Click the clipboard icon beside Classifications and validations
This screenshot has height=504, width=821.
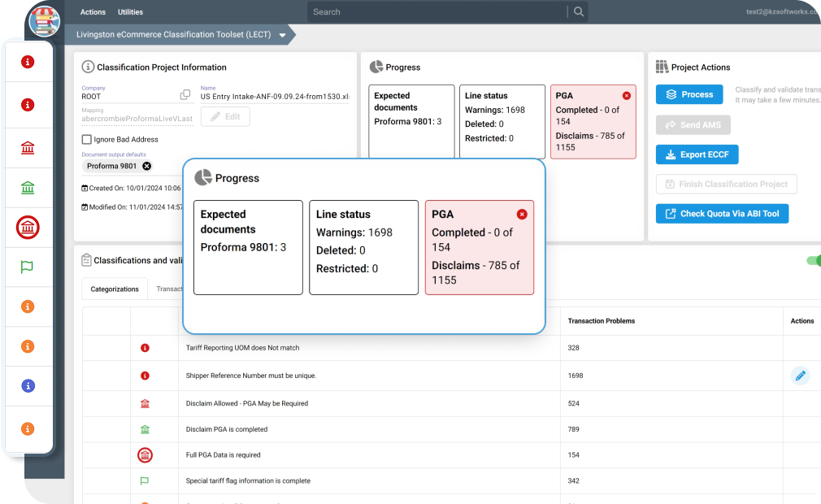(x=86, y=259)
